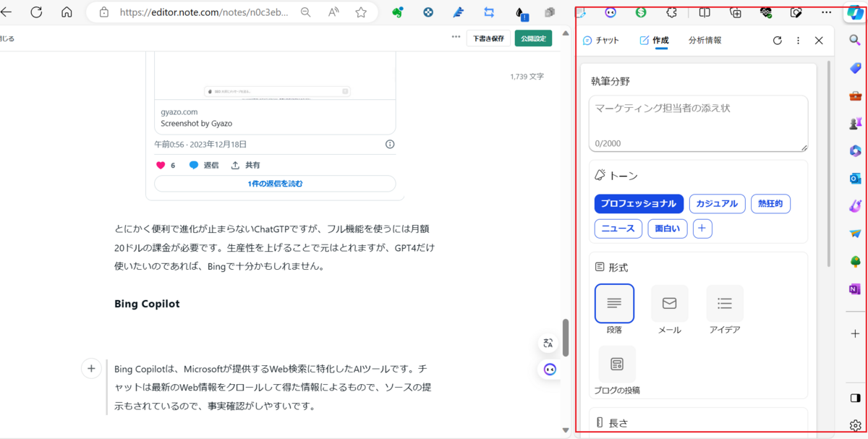Click the Read aloud icon in address bar
The image size is (868, 439).
click(333, 12)
